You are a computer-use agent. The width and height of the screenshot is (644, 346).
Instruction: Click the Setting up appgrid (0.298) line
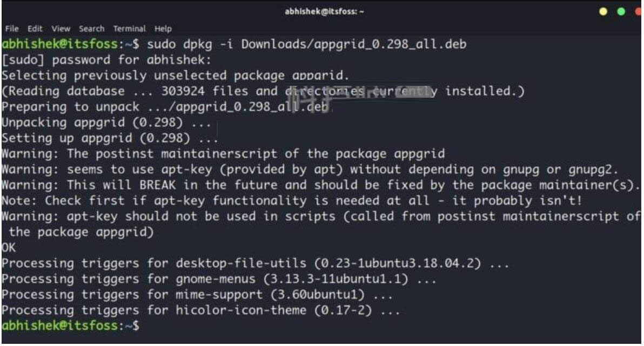point(110,138)
